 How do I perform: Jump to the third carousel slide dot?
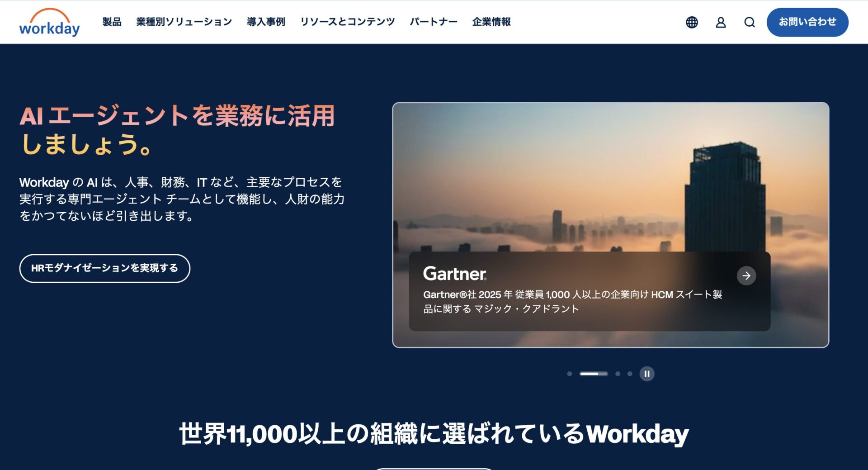(x=618, y=374)
